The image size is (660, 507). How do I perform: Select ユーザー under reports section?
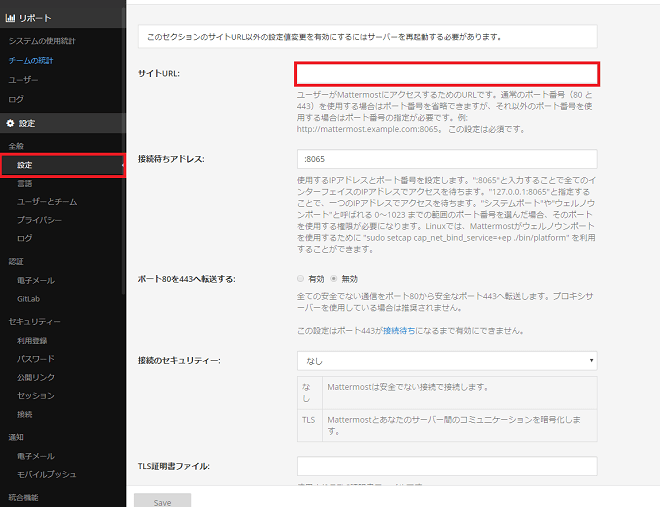pos(23,80)
